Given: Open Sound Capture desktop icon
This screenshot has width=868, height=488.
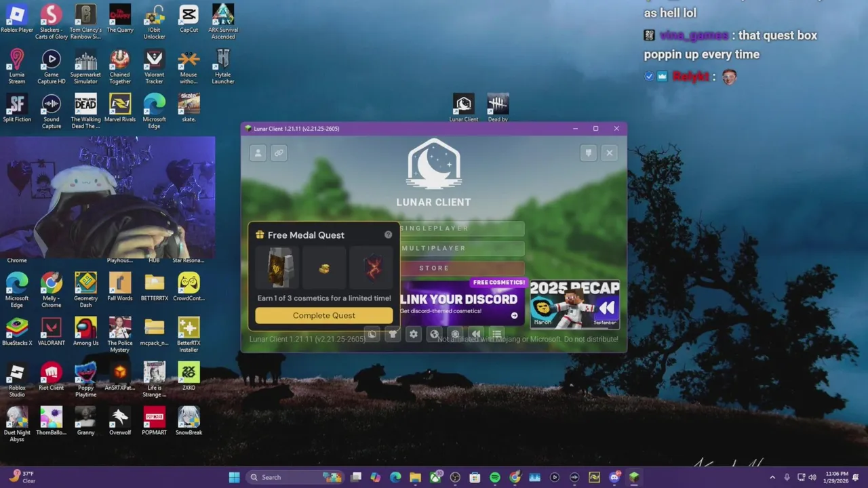Looking at the screenshot, I should 52,111.
